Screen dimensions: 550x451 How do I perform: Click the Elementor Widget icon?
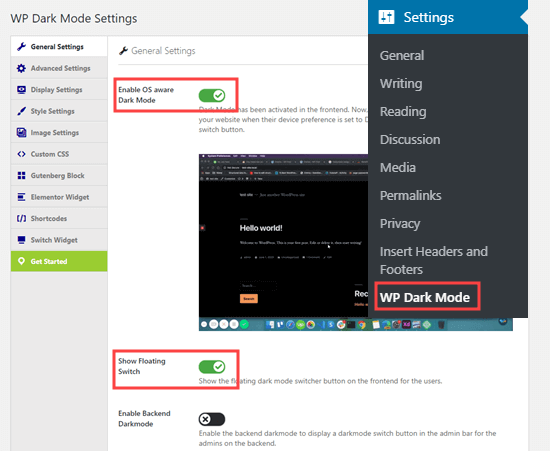(21, 197)
